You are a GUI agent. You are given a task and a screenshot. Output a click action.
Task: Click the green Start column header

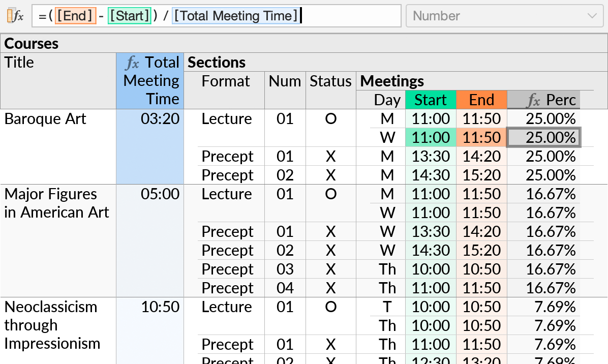431,100
